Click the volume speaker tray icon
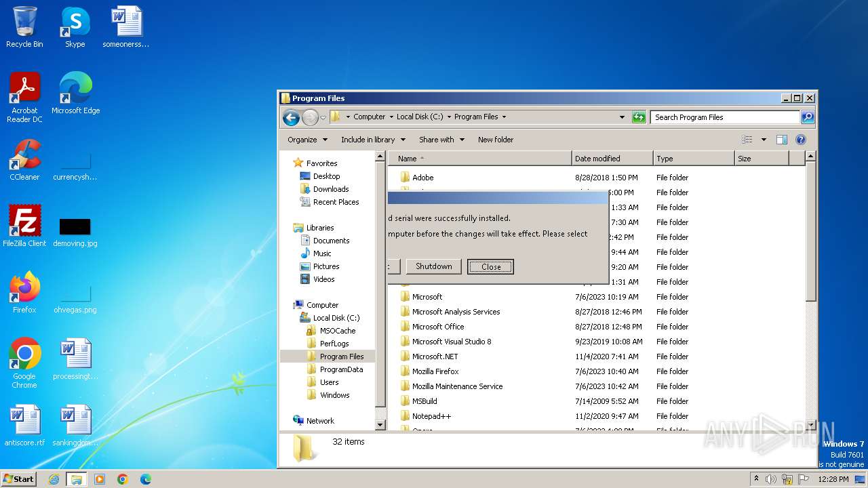This screenshot has height=488, width=868. click(x=771, y=479)
